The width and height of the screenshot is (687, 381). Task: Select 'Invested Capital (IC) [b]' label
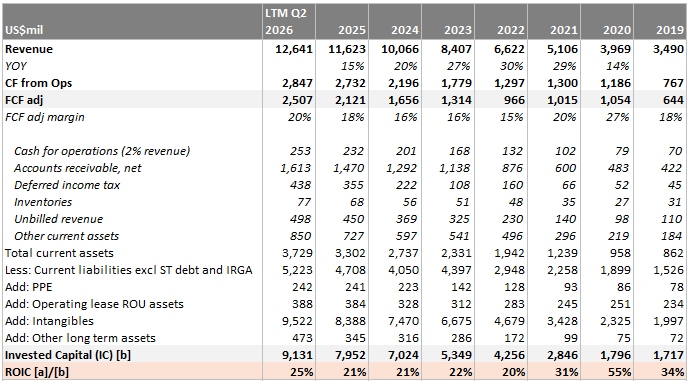click(68, 355)
